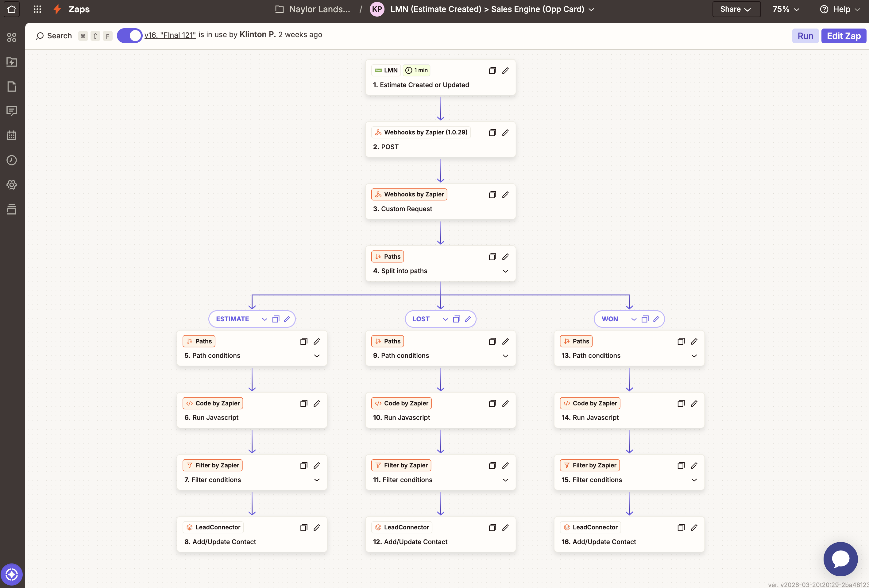Edit step 1 Estimate Created or Updated

point(506,71)
